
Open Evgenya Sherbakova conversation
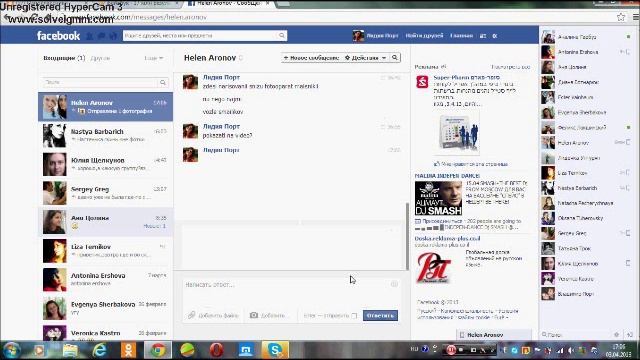pos(105,308)
